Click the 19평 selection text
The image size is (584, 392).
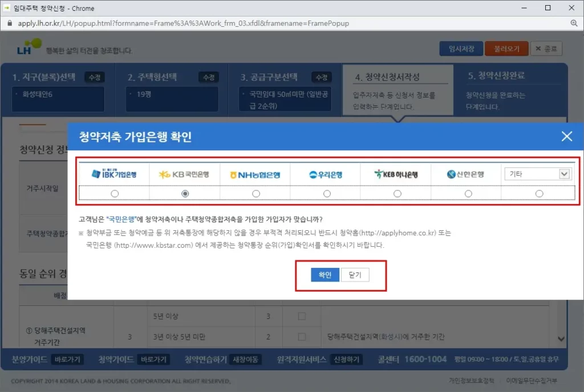144,94
